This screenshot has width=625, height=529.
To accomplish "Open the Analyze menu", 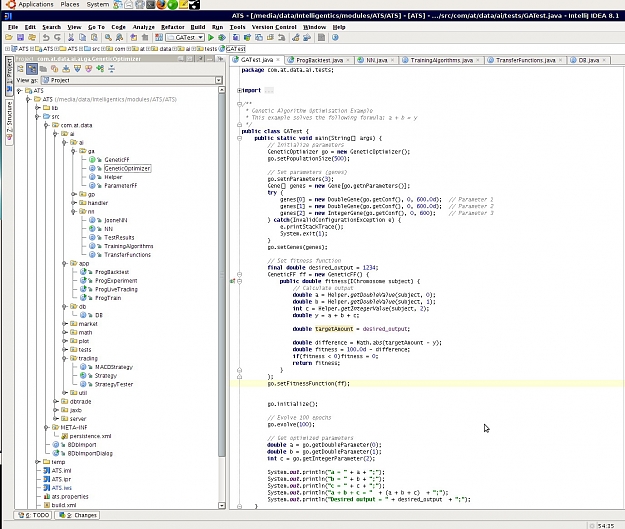I will (x=143, y=27).
